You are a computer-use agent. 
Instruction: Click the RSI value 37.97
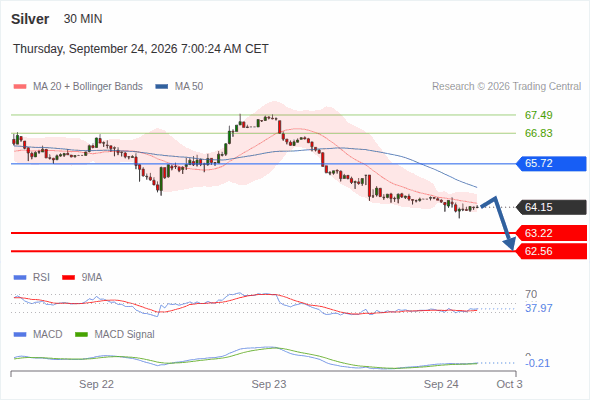pos(538,309)
